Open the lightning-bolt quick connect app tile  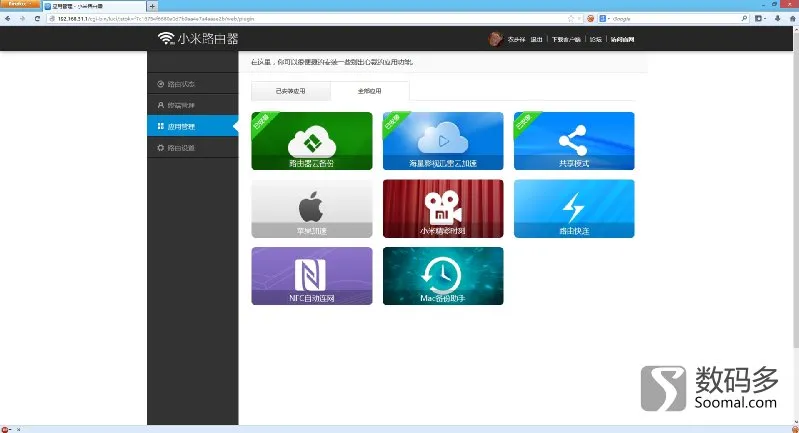574,208
